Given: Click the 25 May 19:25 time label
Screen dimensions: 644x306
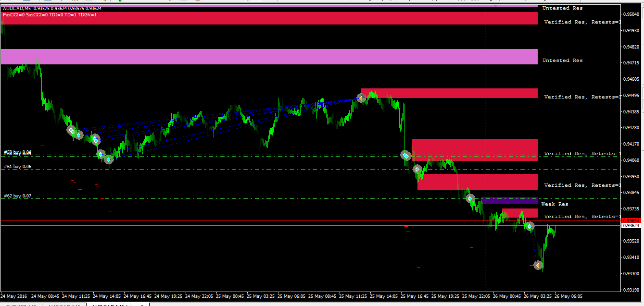Looking at the screenshot, I should pos(445,296).
